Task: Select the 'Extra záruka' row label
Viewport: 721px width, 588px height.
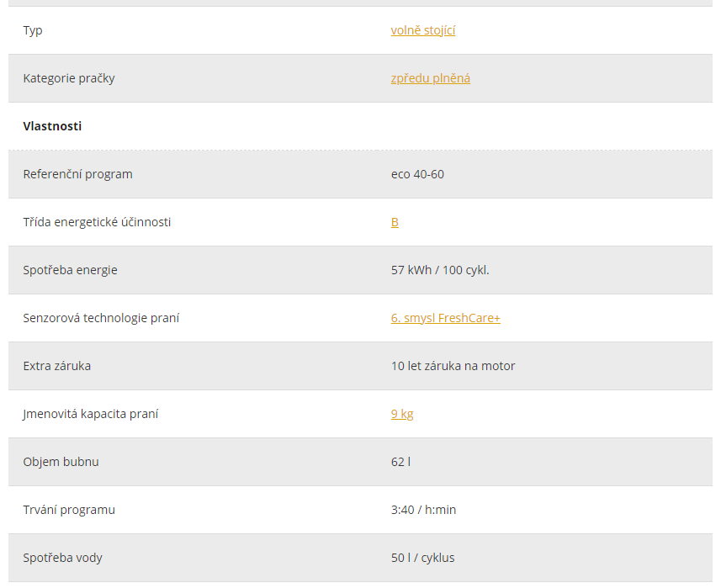Action: [57, 366]
